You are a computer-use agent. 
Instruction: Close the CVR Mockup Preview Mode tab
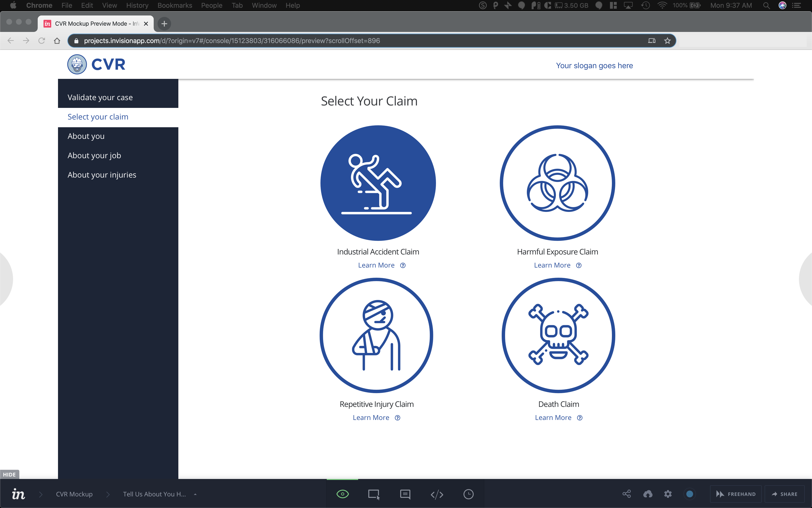point(146,23)
